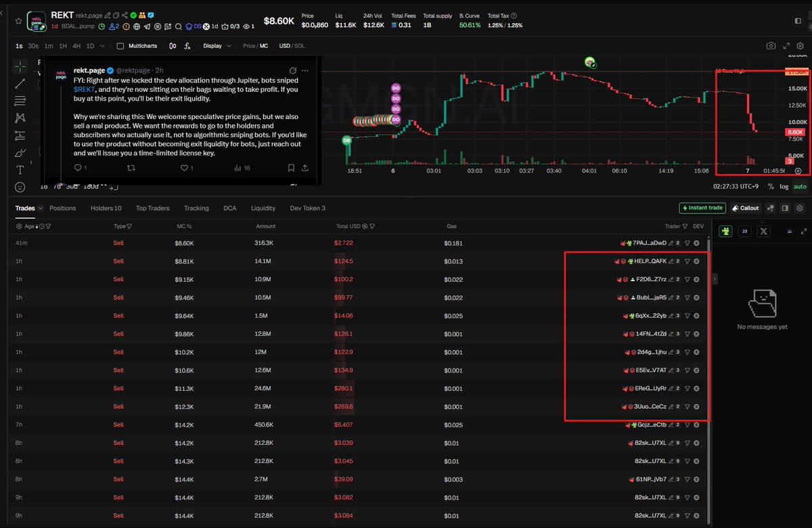Toggle the auto price scale
Viewport: 812px width, 528px height.
pos(799,187)
